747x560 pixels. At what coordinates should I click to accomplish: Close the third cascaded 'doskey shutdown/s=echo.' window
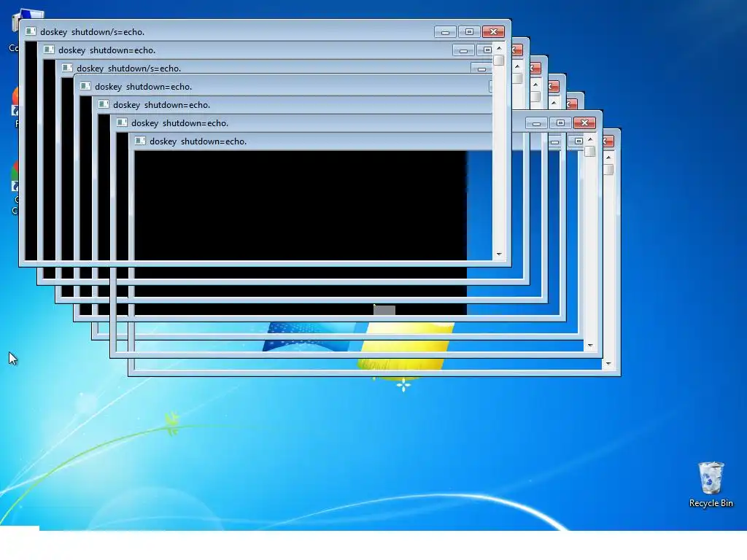(x=536, y=68)
